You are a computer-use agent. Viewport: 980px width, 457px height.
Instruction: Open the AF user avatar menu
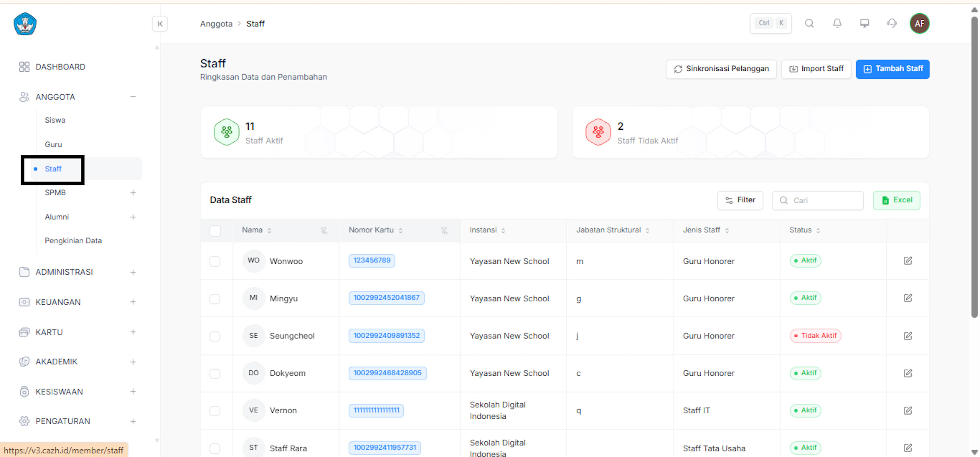pos(920,23)
